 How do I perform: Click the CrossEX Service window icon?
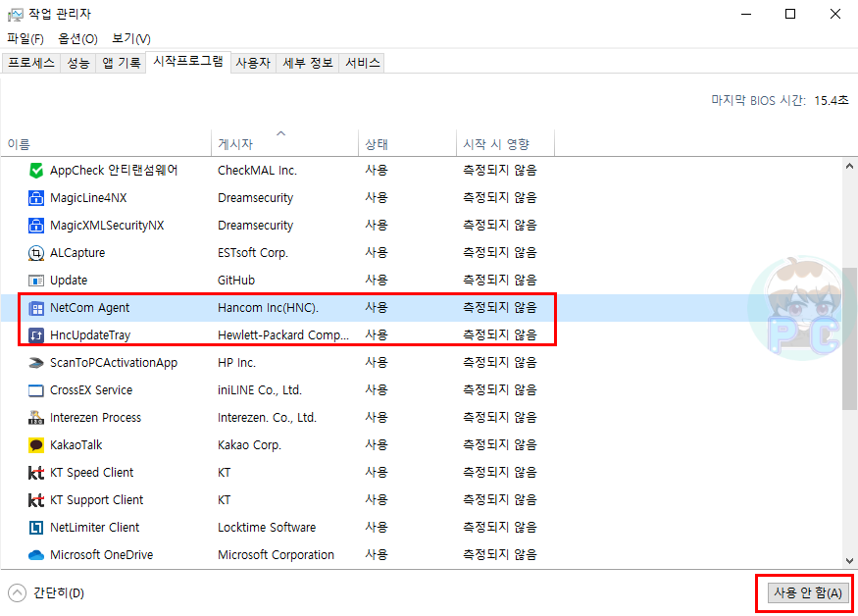click(x=36, y=390)
